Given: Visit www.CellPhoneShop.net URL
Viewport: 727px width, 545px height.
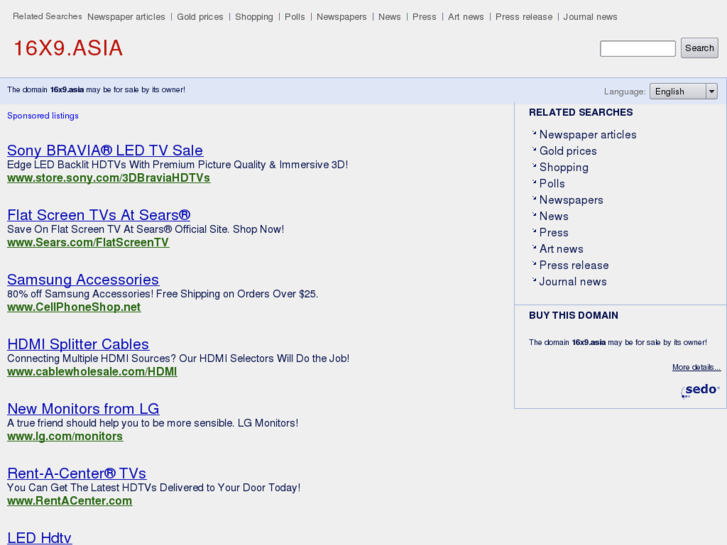Looking at the screenshot, I should point(74,307).
